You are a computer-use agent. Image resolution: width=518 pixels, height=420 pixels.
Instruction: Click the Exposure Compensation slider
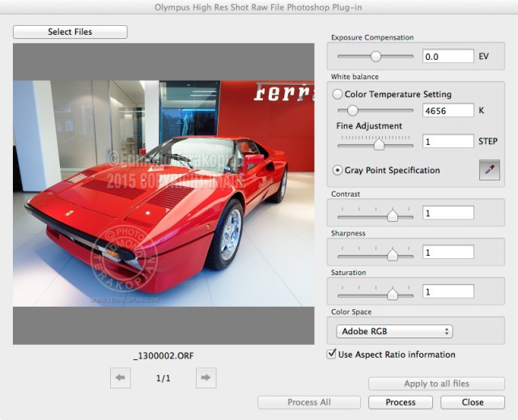tap(376, 57)
